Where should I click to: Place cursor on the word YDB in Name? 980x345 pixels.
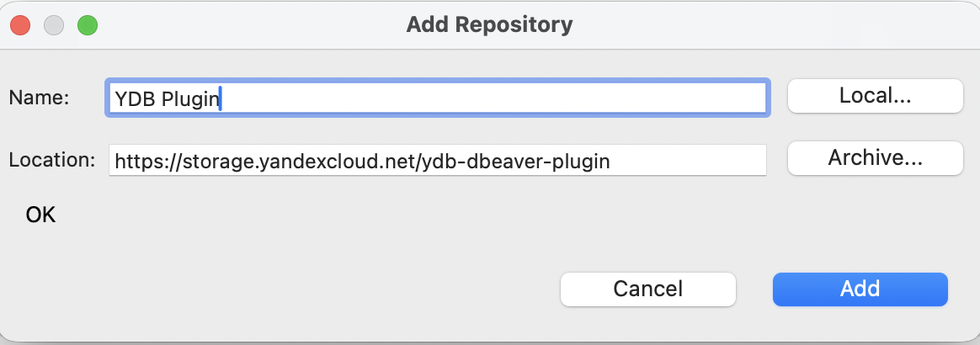136,98
